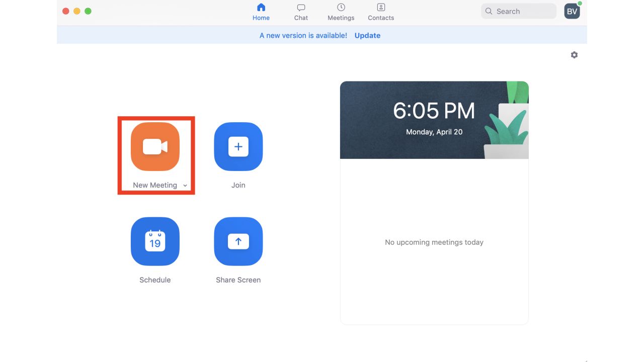The height and width of the screenshot is (362, 644).
Task: Open the Meetings tab
Action: pyautogui.click(x=341, y=13)
